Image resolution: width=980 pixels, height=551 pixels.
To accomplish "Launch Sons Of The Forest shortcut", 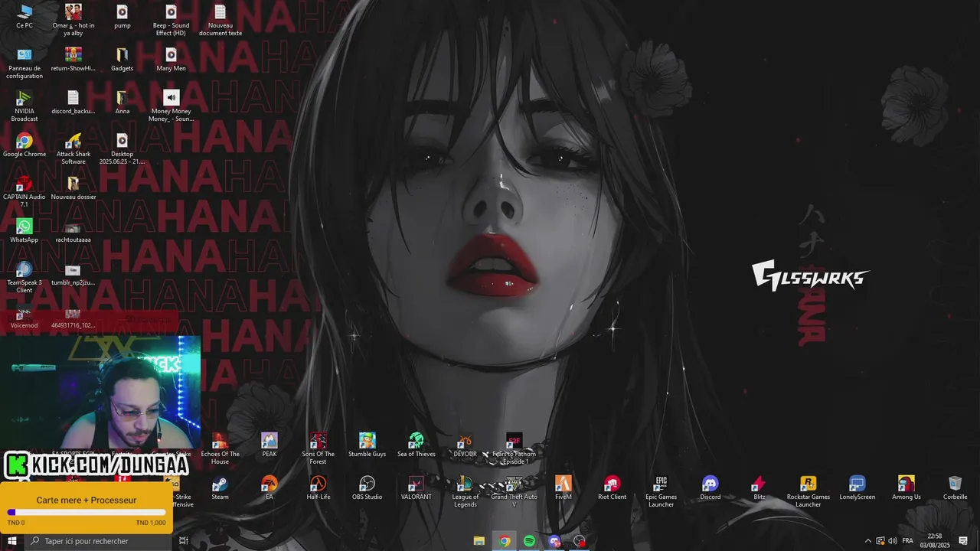I will tap(318, 449).
